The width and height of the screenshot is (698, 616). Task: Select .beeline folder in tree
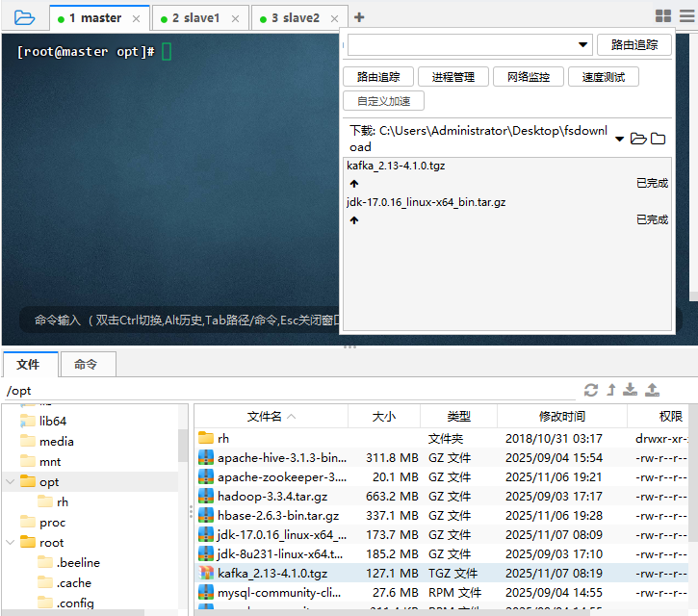[69, 563]
